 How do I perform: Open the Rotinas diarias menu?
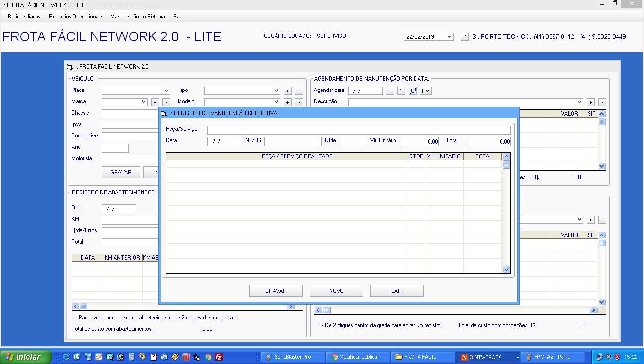(23, 16)
